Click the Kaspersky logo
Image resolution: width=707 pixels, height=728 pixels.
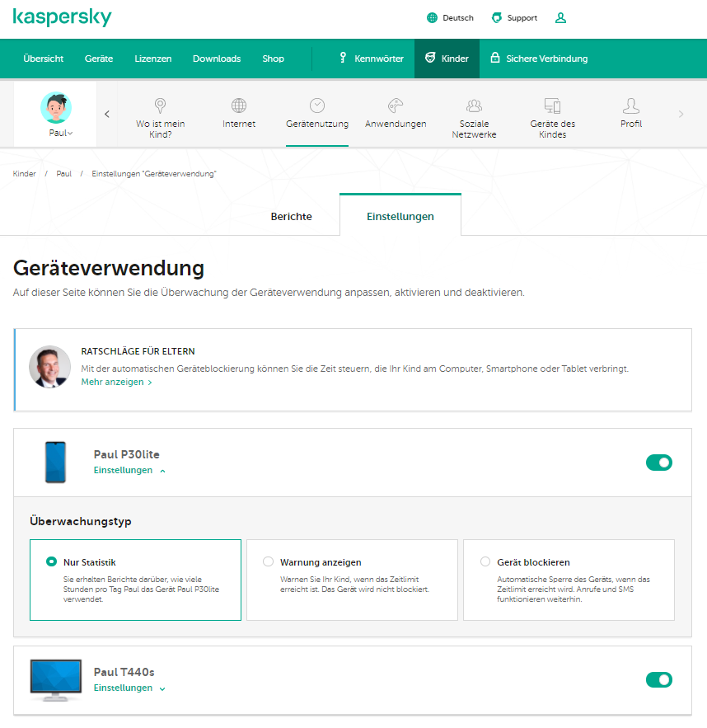click(x=62, y=17)
